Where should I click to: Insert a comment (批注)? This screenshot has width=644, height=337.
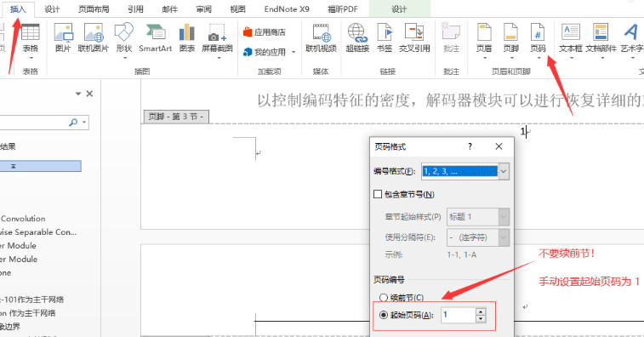point(451,38)
